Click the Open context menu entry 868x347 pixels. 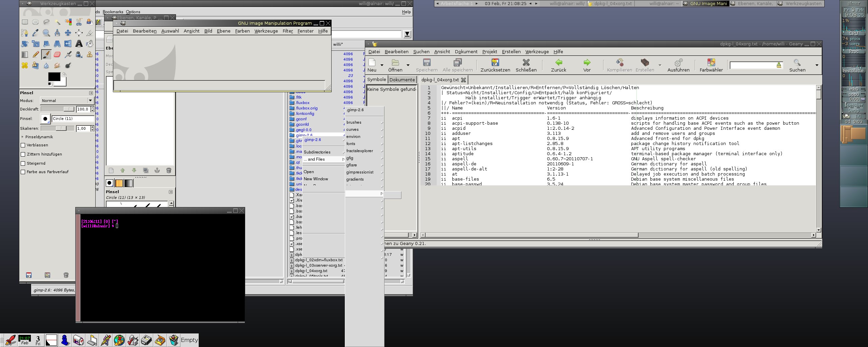pos(323,172)
